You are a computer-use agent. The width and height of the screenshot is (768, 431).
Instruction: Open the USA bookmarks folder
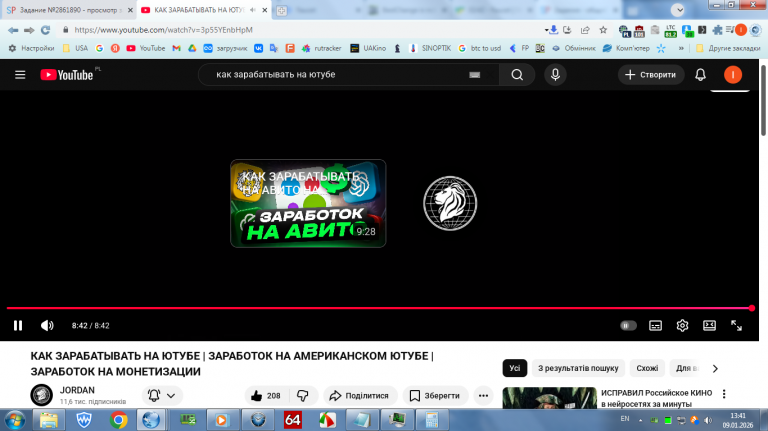pos(75,48)
